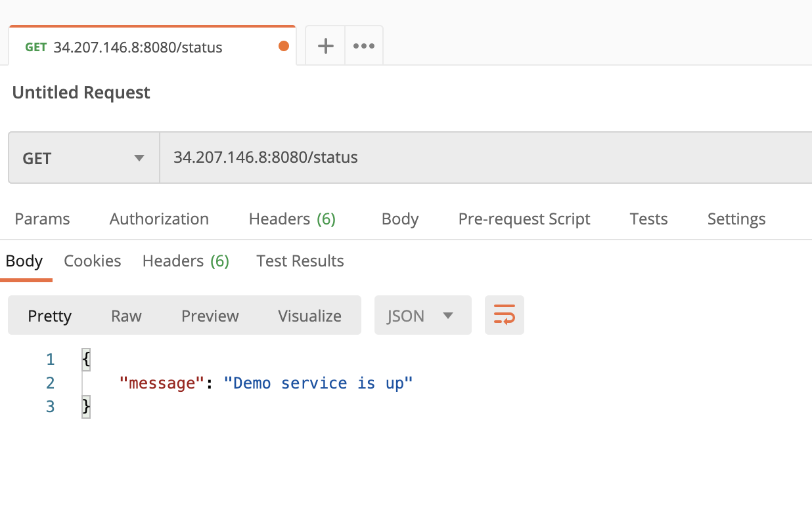The height and width of the screenshot is (508, 812).
Task: Select the response Body tab
Action: [x=24, y=261]
